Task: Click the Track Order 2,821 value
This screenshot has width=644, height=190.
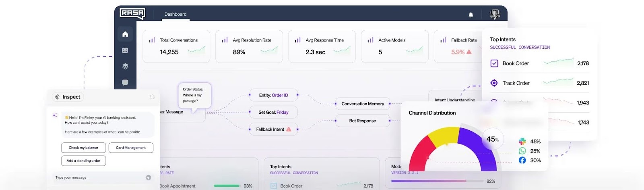Action: (583, 83)
